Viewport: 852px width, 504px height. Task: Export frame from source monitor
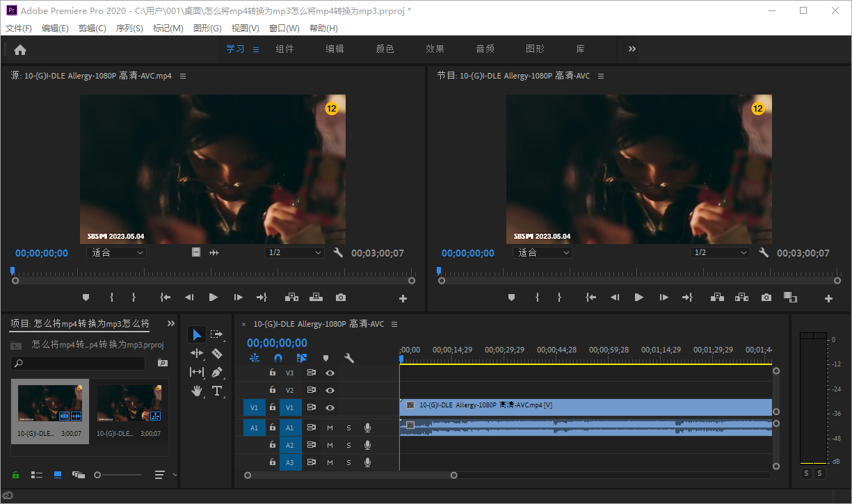click(x=341, y=298)
